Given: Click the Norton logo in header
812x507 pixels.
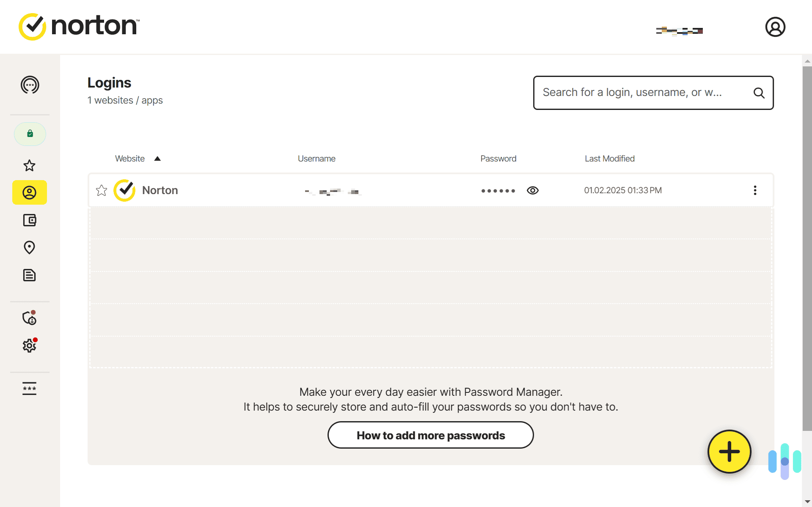Looking at the screenshot, I should [79, 26].
